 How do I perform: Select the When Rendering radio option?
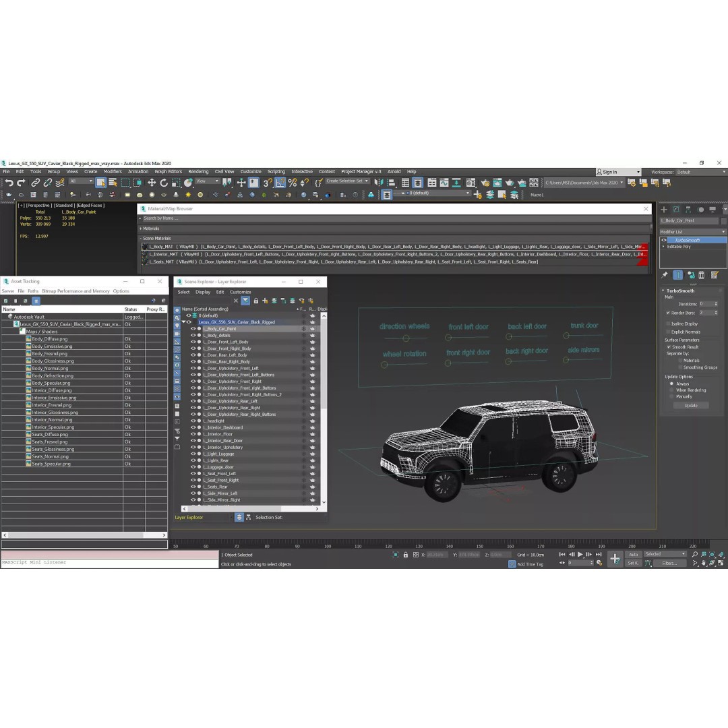point(672,390)
